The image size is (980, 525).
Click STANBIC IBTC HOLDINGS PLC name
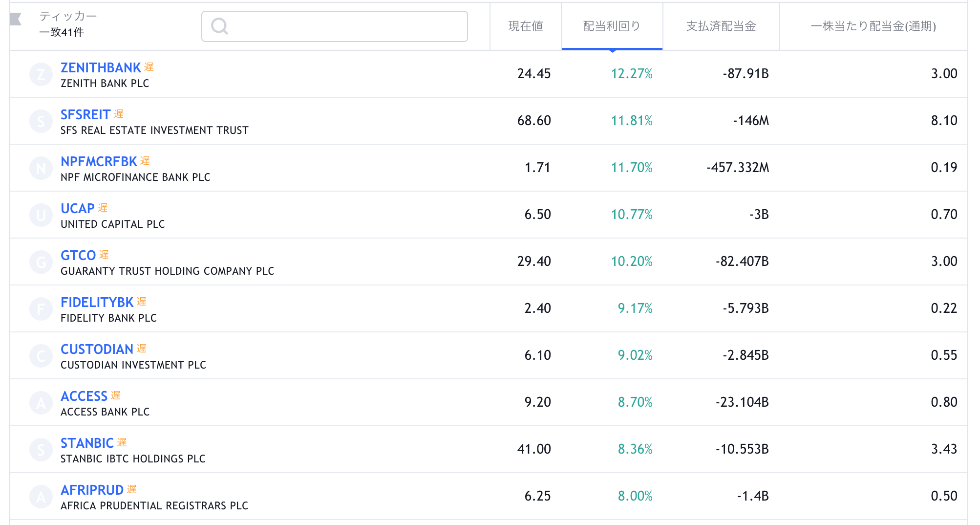[133, 459]
